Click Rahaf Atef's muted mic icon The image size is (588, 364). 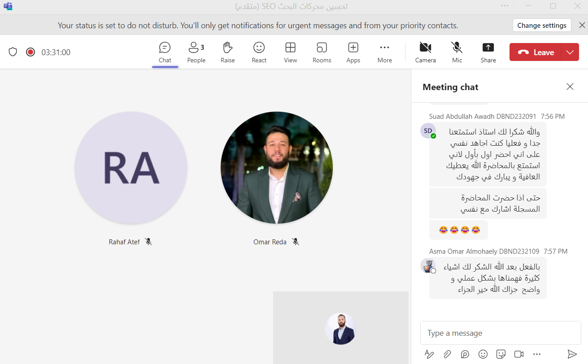pyautogui.click(x=148, y=242)
